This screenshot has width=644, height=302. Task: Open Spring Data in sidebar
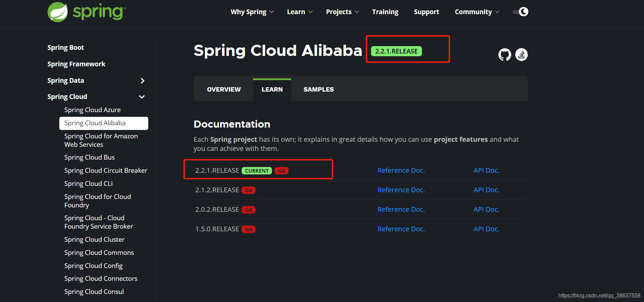tap(66, 80)
